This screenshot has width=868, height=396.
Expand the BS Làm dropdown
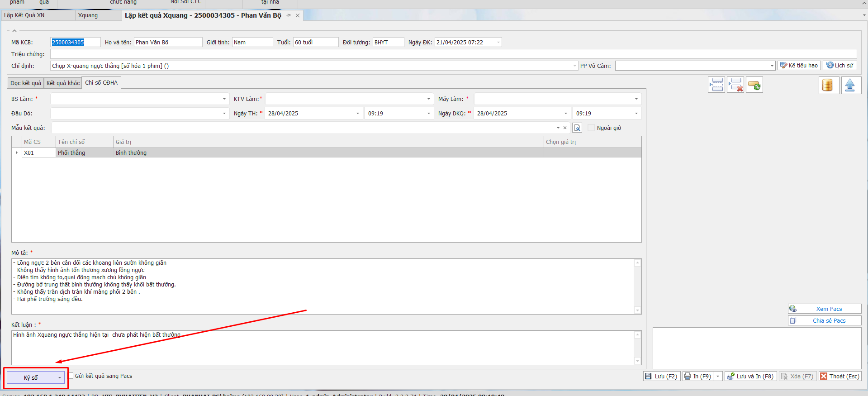point(224,99)
